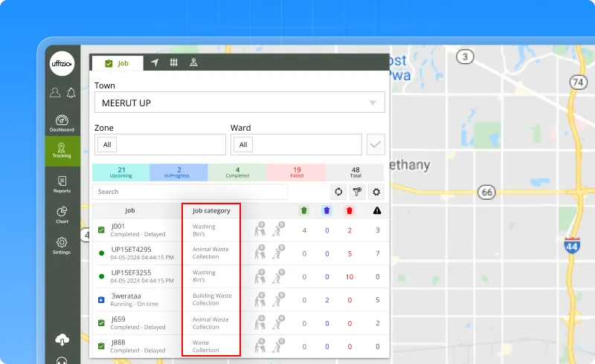Filter by the Failed jobs count
Viewport: 595px width, 364px height.
point(296,173)
